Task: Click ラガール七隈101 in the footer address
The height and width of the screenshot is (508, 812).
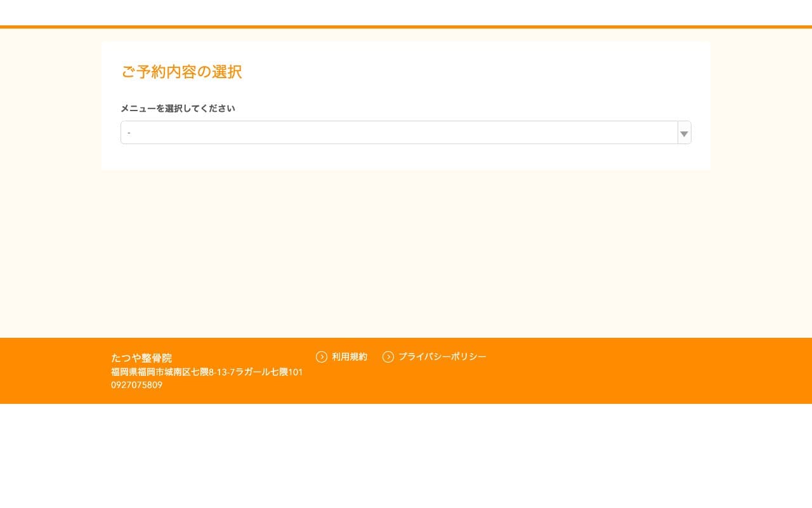Action: point(269,372)
